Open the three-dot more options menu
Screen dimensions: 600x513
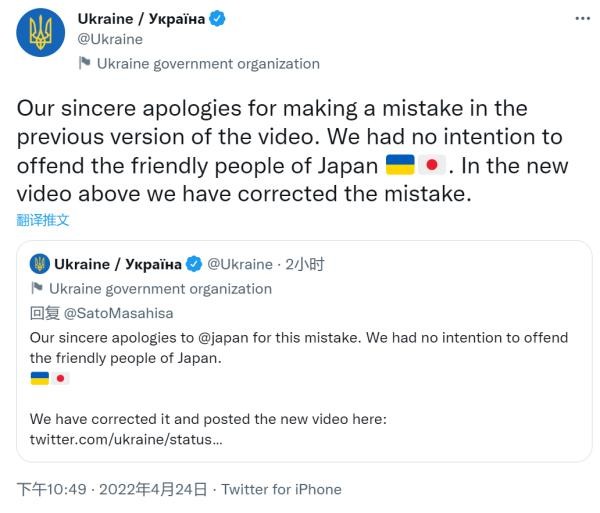click(582, 19)
